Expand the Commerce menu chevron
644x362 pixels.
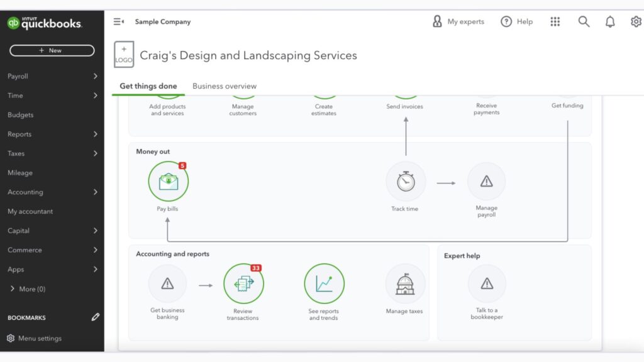pos(96,250)
